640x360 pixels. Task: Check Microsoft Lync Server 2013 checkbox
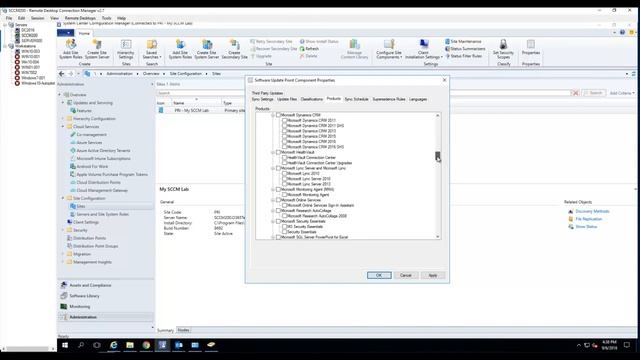pos(284,184)
